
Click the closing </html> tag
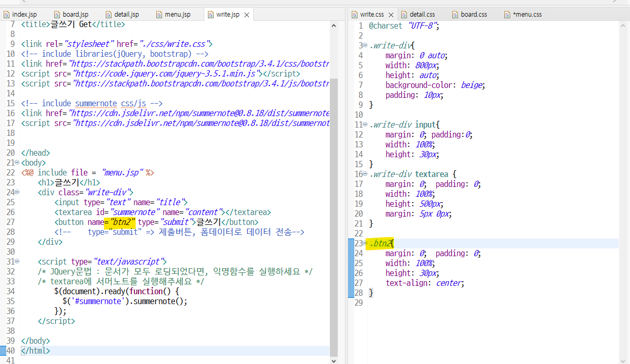tap(36, 350)
